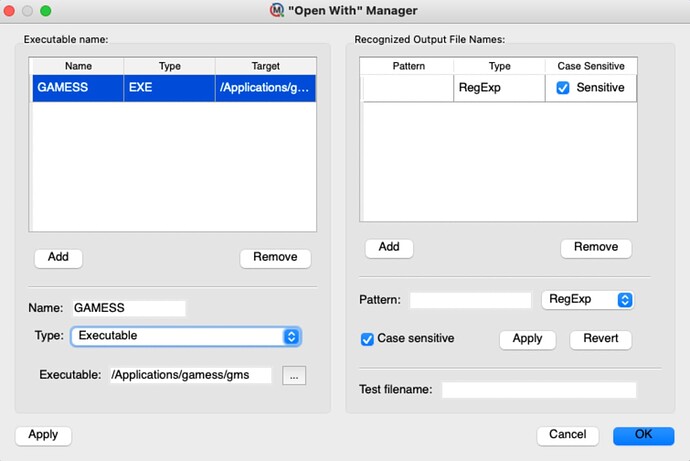The width and height of the screenshot is (690, 461).
Task: Click the Pattern column header
Action: pyautogui.click(x=408, y=66)
